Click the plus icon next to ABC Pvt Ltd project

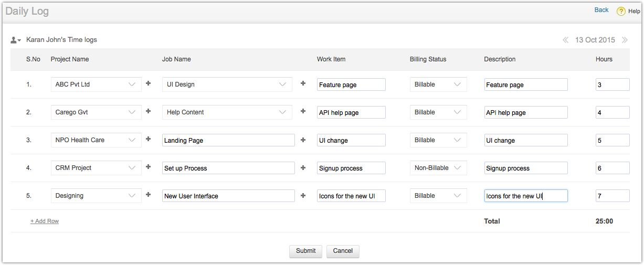point(148,83)
